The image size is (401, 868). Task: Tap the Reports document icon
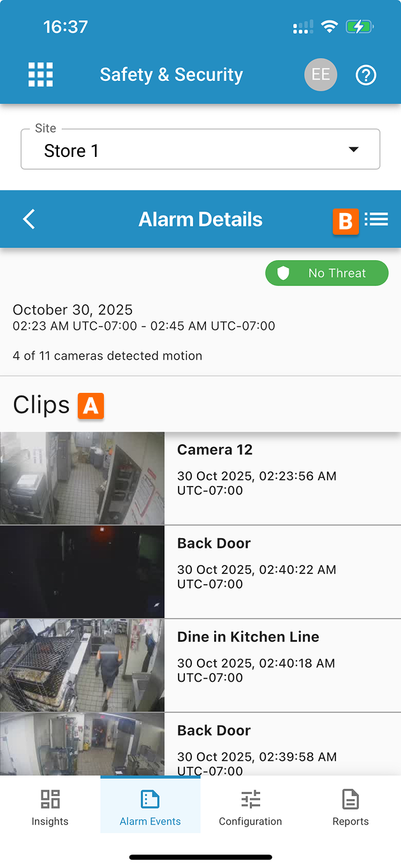[x=351, y=799]
